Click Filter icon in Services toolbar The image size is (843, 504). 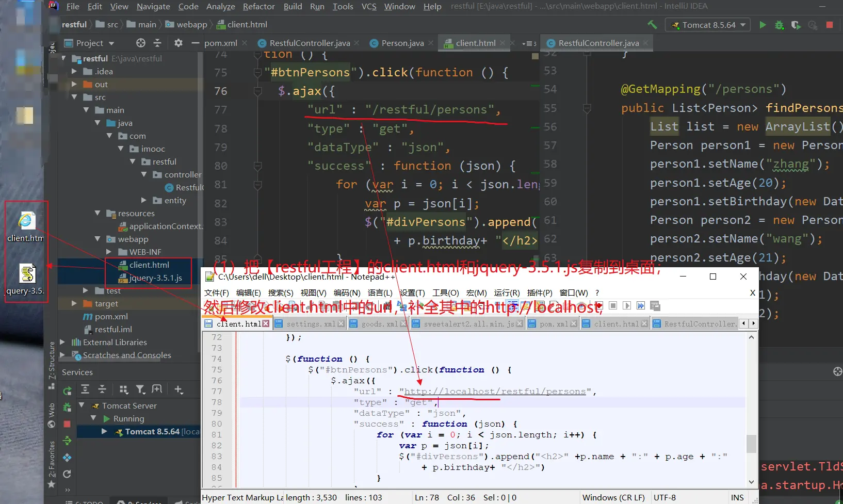pyautogui.click(x=140, y=389)
